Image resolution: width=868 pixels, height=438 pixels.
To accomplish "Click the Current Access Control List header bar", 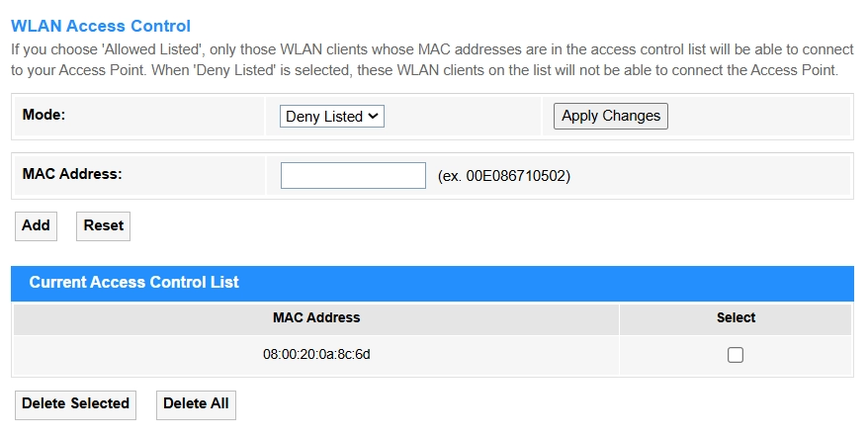I will click(x=432, y=283).
